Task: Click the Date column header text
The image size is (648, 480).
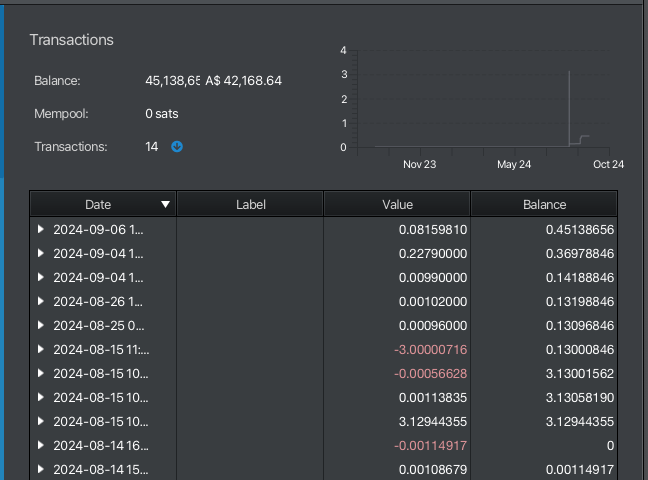Action: (98, 204)
